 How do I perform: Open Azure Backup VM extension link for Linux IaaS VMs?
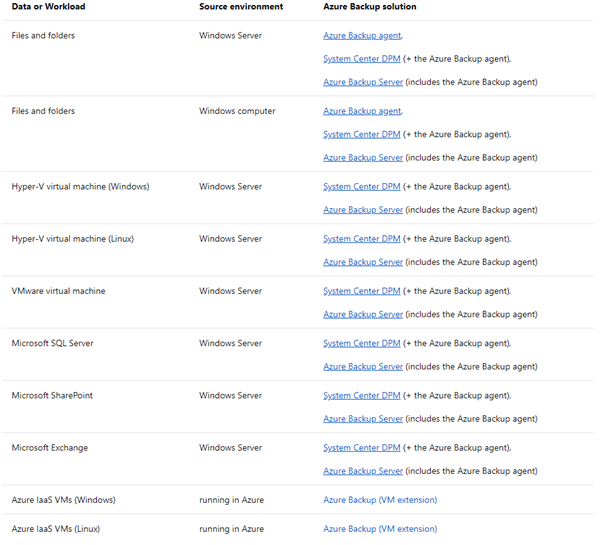380,529
